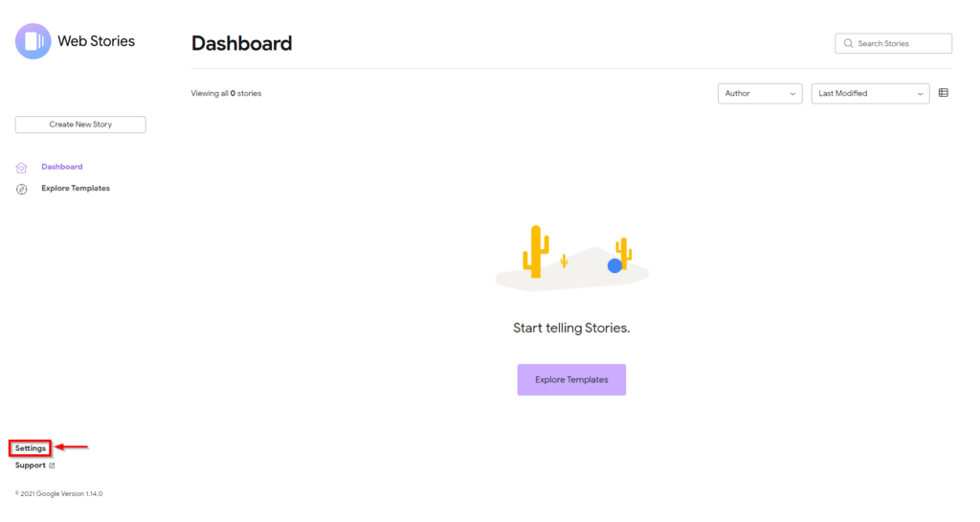Open Dashboard in the sidebar
The width and height of the screenshot is (980, 522).
tap(62, 167)
